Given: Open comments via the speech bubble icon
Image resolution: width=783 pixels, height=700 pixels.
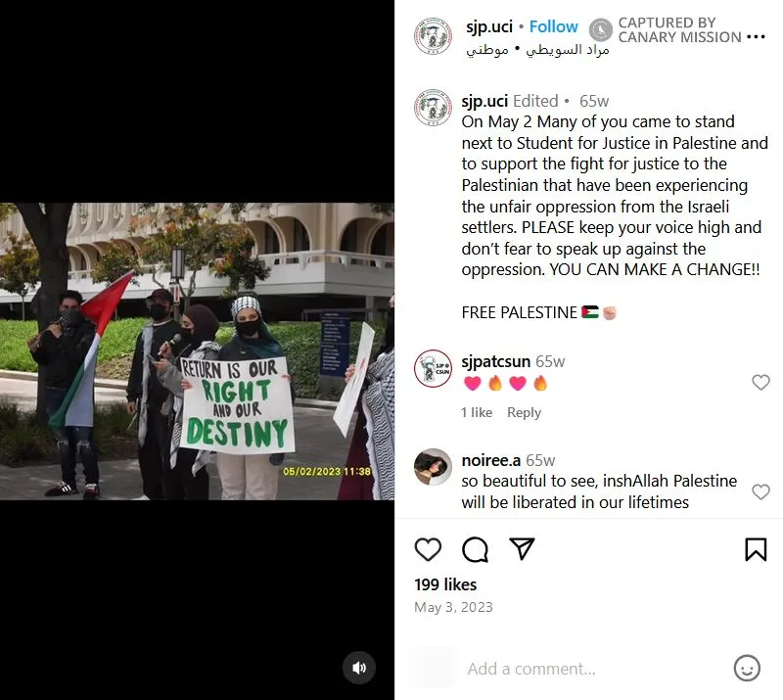Looking at the screenshot, I should point(475,549).
